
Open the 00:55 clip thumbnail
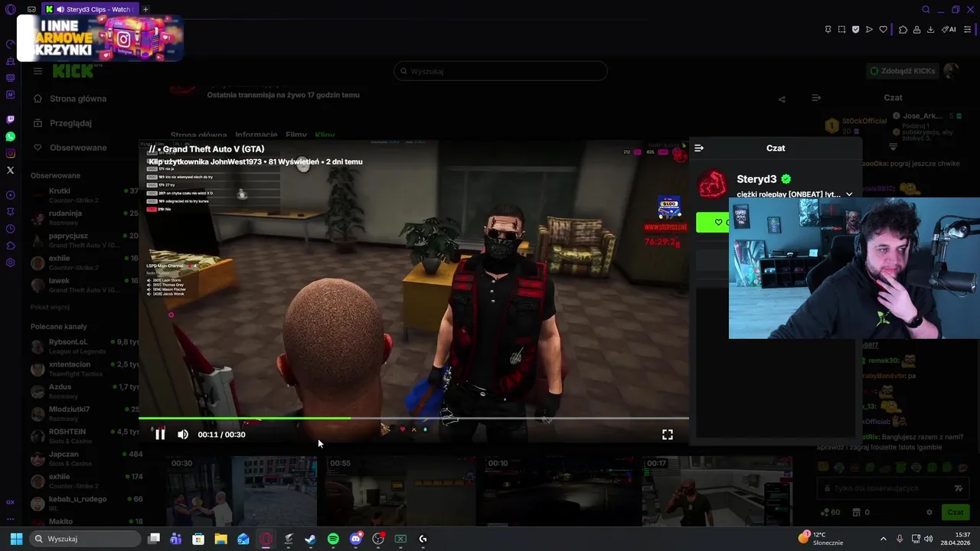(401, 491)
